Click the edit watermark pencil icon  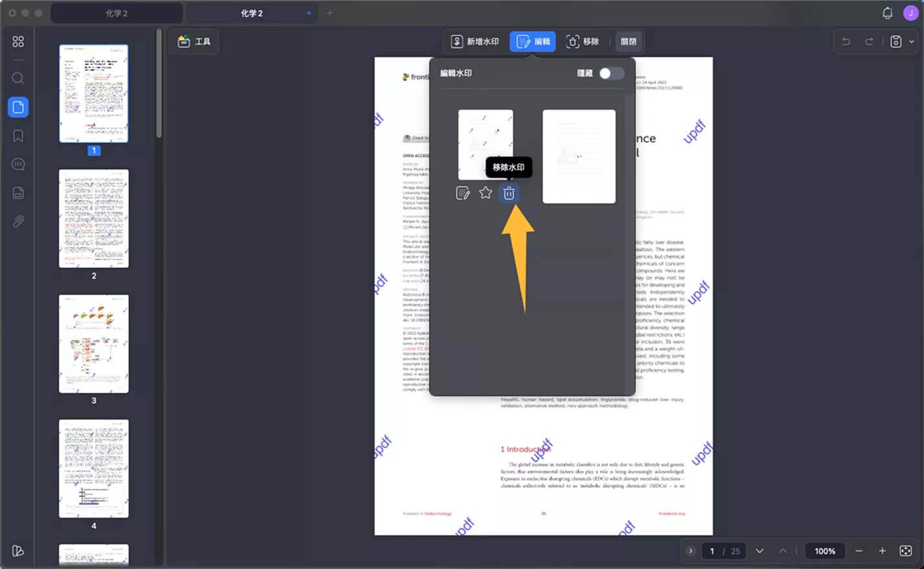(463, 193)
